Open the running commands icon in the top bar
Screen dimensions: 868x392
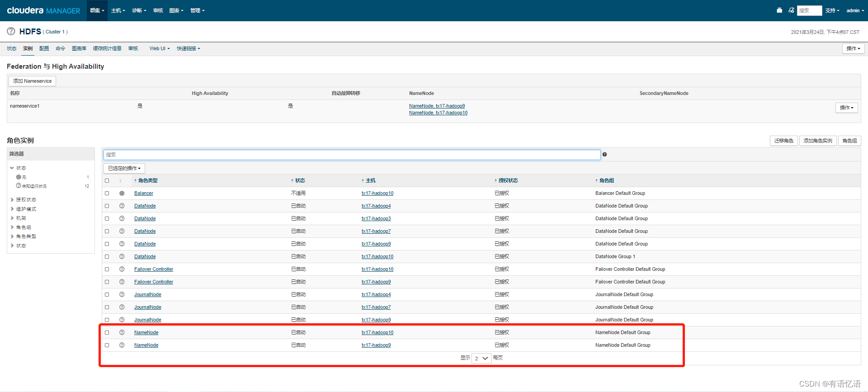point(791,10)
